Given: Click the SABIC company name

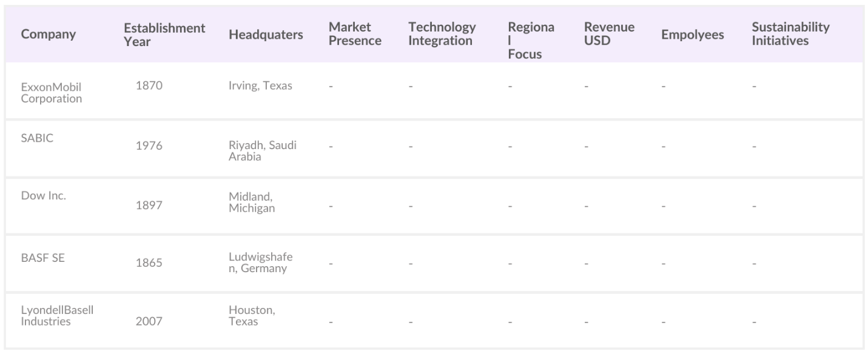Looking at the screenshot, I should coord(37,138).
